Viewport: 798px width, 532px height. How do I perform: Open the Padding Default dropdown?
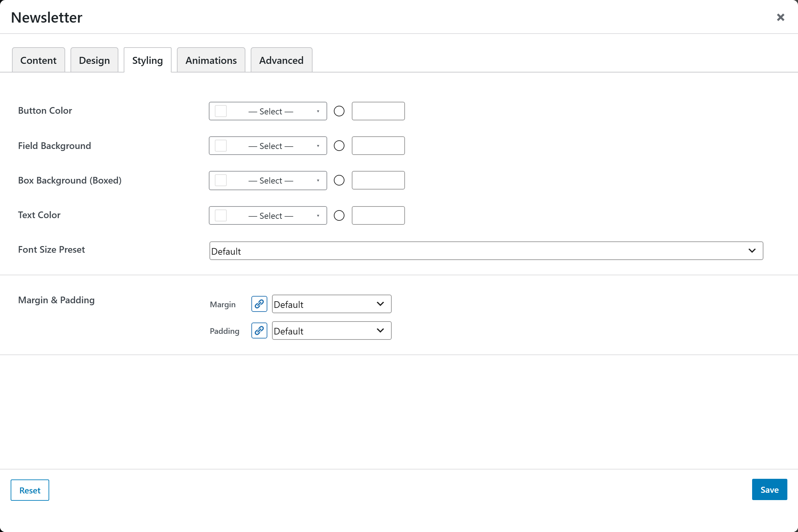pos(332,331)
